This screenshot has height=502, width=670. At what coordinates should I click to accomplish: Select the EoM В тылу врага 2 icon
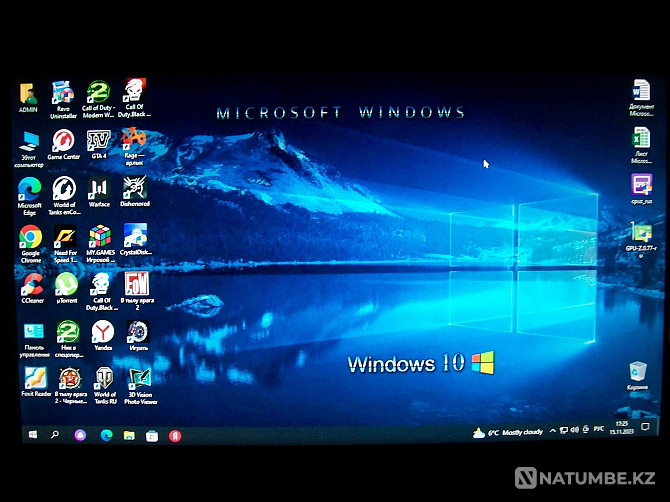[137, 291]
